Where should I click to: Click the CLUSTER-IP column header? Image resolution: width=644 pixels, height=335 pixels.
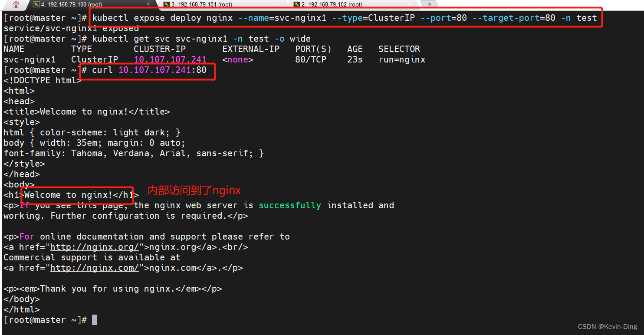click(160, 49)
